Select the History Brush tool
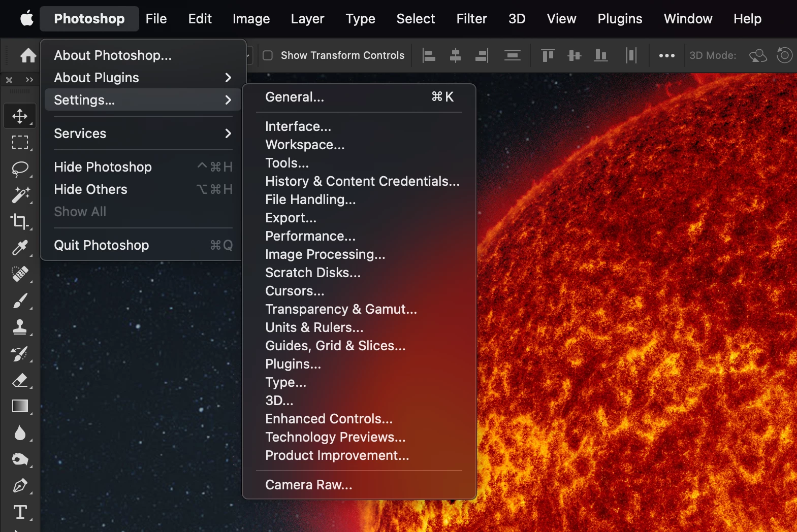 click(20, 353)
